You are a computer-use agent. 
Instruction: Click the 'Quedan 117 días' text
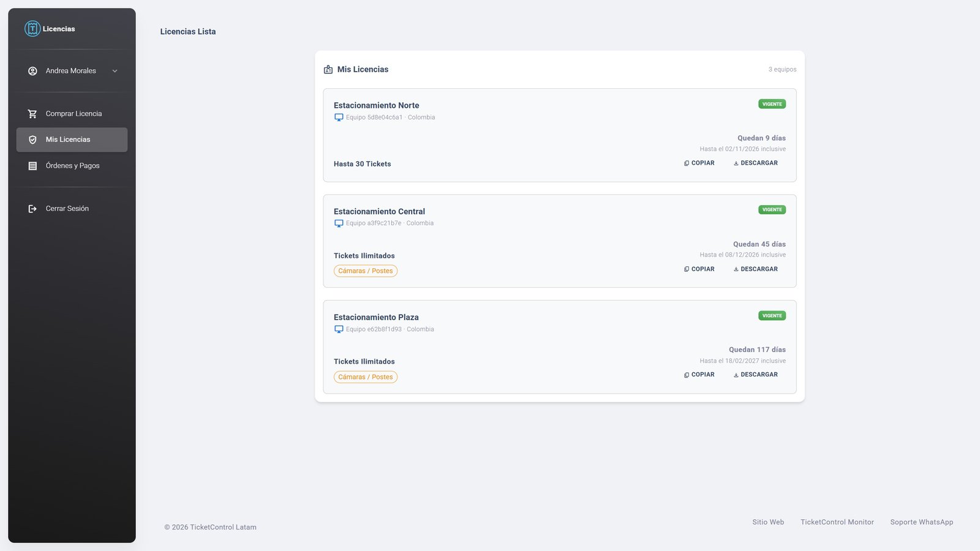click(x=757, y=350)
